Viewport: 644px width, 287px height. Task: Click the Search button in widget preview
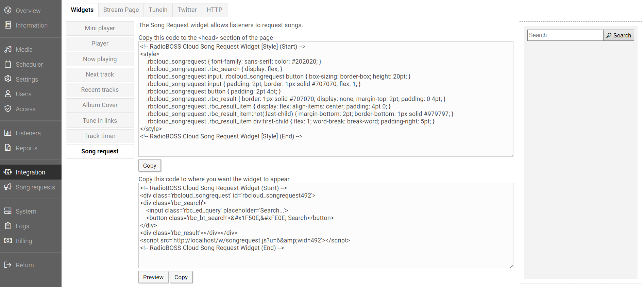[x=618, y=35]
